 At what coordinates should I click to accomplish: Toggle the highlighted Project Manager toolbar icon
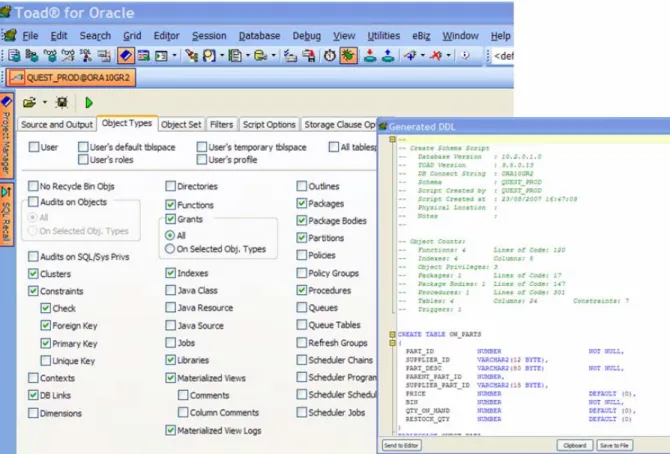(126, 56)
